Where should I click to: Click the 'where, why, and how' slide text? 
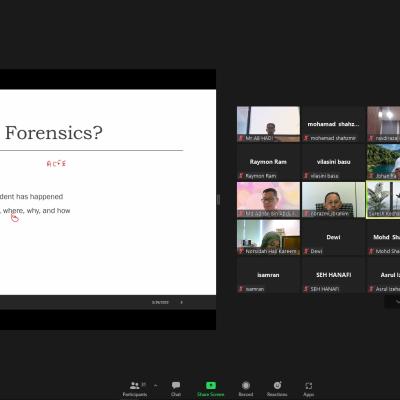37,211
